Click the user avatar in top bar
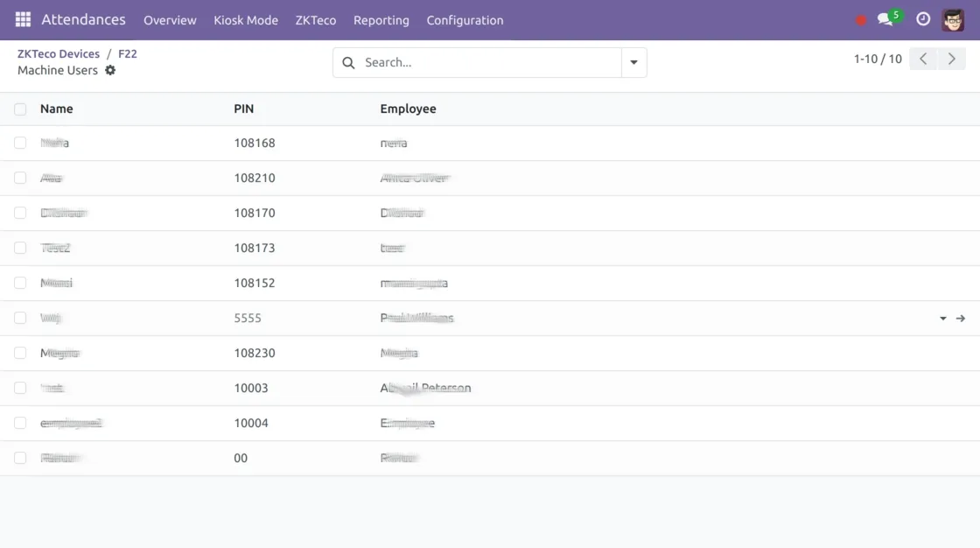The height and width of the screenshot is (548, 980). (953, 19)
